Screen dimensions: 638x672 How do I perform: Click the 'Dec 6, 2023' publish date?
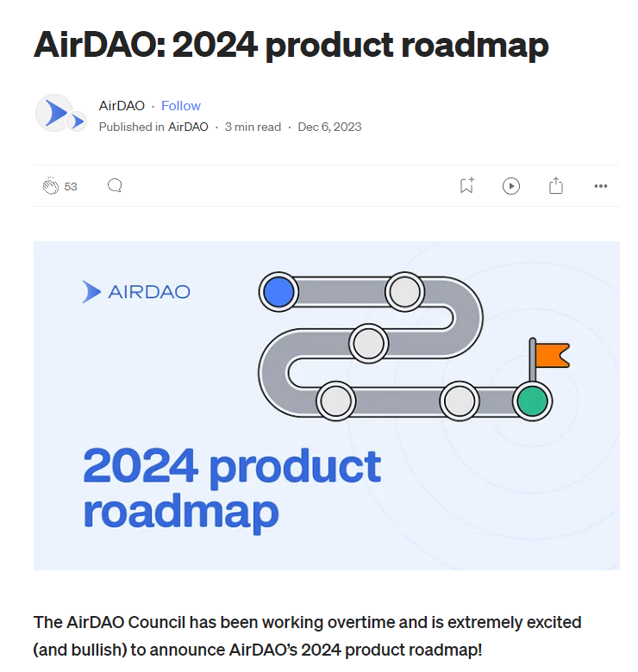[x=329, y=127]
